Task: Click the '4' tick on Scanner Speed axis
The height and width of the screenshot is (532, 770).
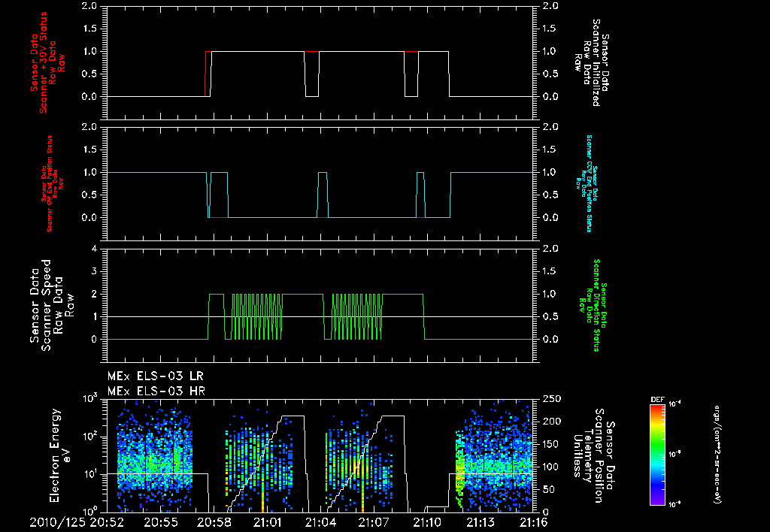Action: click(94, 249)
